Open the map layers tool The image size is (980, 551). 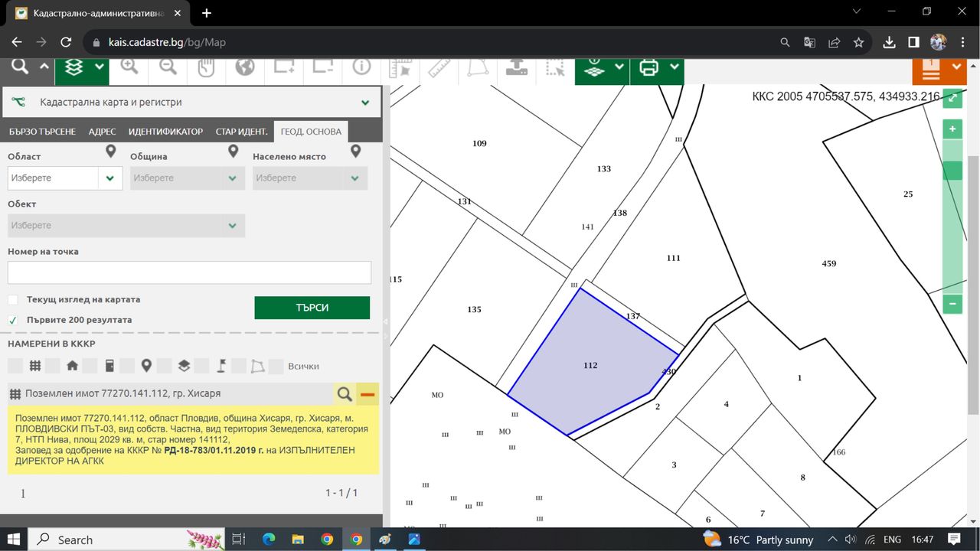[x=73, y=67]
